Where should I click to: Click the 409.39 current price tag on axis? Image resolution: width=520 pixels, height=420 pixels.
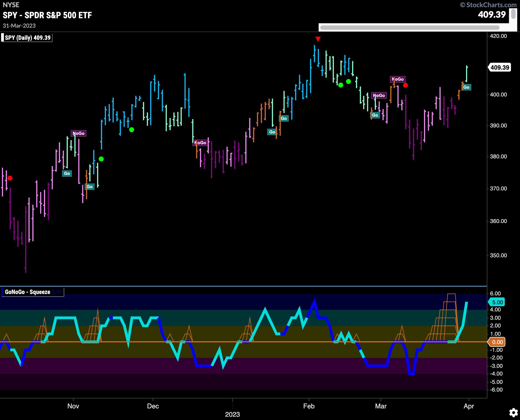[x=500, y=67]
